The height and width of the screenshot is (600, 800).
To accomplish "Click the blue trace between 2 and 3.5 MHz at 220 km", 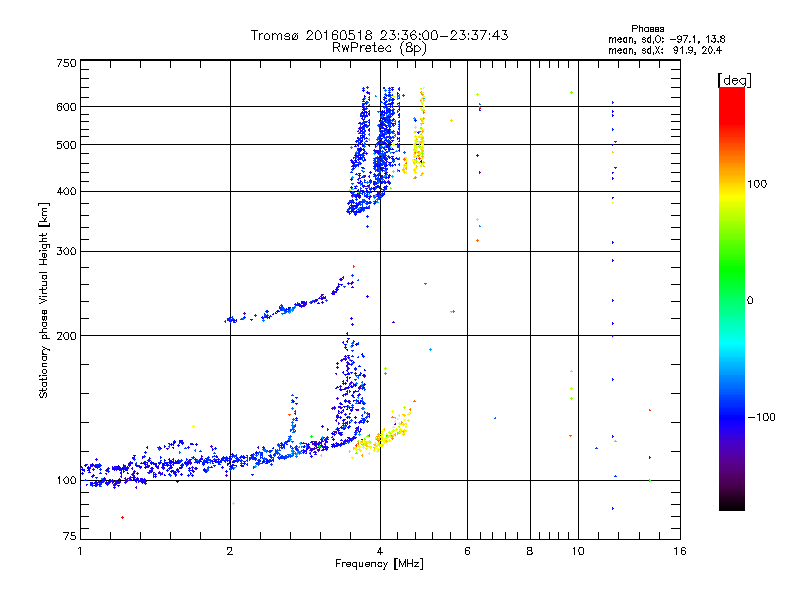I will point(291,301).
